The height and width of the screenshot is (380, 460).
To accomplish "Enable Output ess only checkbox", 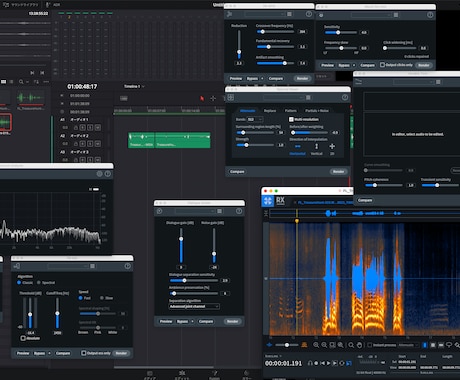I will click(84, 353).
